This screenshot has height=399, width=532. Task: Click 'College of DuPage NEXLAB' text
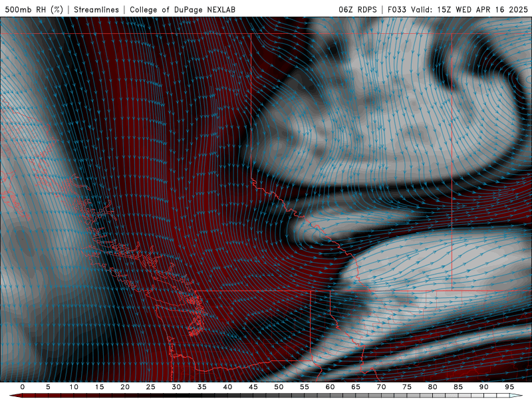point(182,9)
